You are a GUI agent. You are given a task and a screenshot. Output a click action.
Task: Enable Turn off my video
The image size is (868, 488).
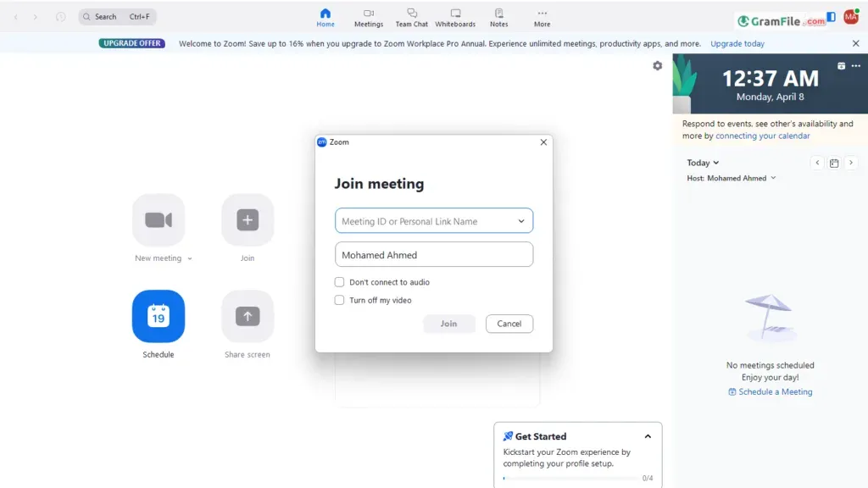coord(339,301)
